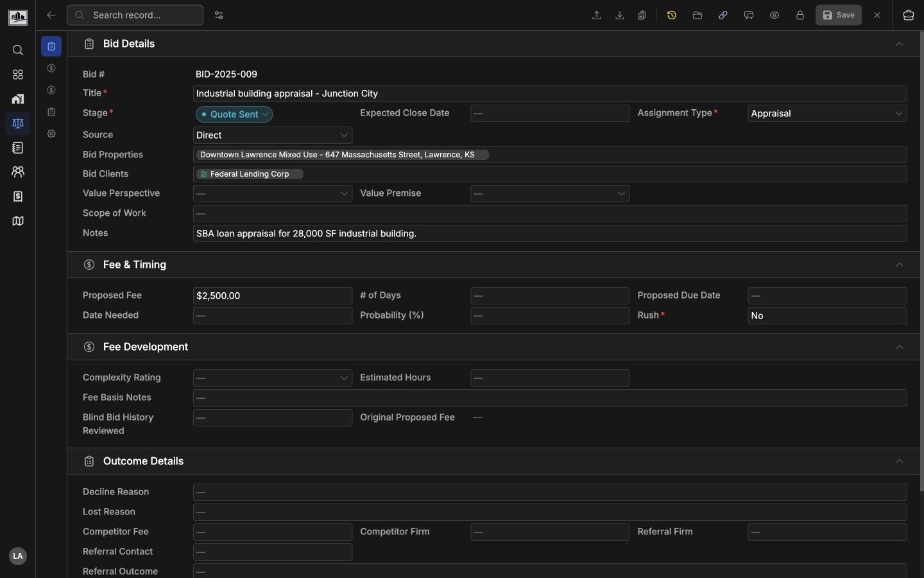Click the vertical scrollbar on the right
The height and width of the screenshot is (578, 924).
click(922, 262)
